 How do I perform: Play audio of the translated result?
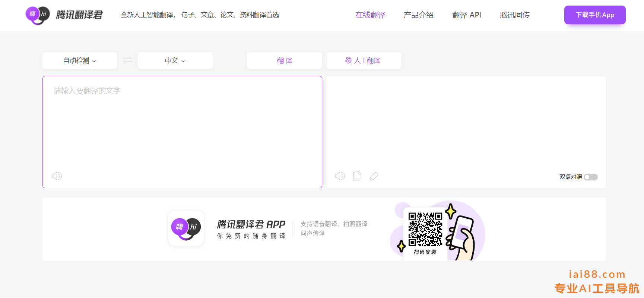click(x=340, y=176)
